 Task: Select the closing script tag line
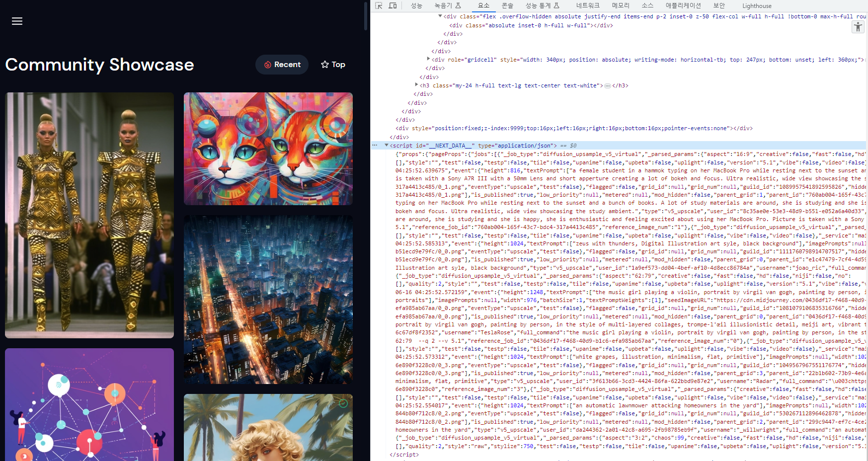click(x=404, y=455)
